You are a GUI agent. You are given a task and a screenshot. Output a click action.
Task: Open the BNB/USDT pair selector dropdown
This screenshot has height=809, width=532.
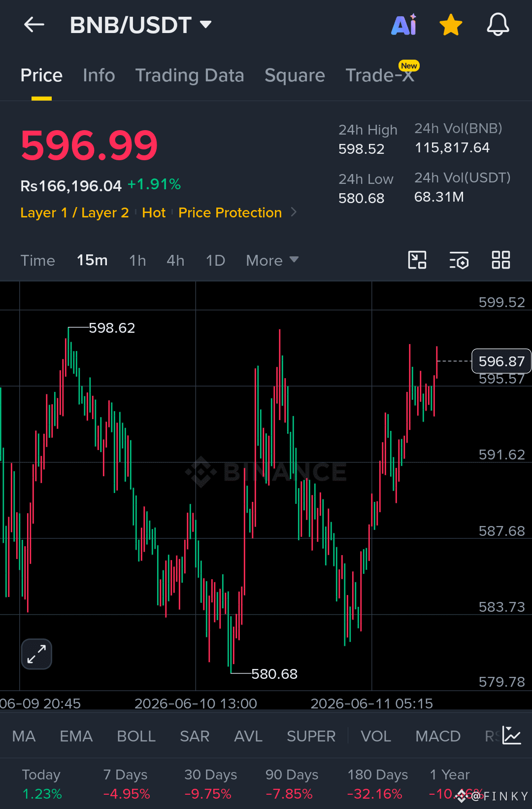140,25
